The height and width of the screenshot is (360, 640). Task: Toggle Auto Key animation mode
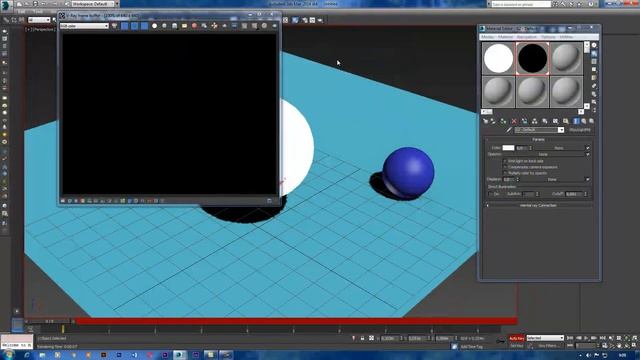pyautogui.click(x=517, y=338)
